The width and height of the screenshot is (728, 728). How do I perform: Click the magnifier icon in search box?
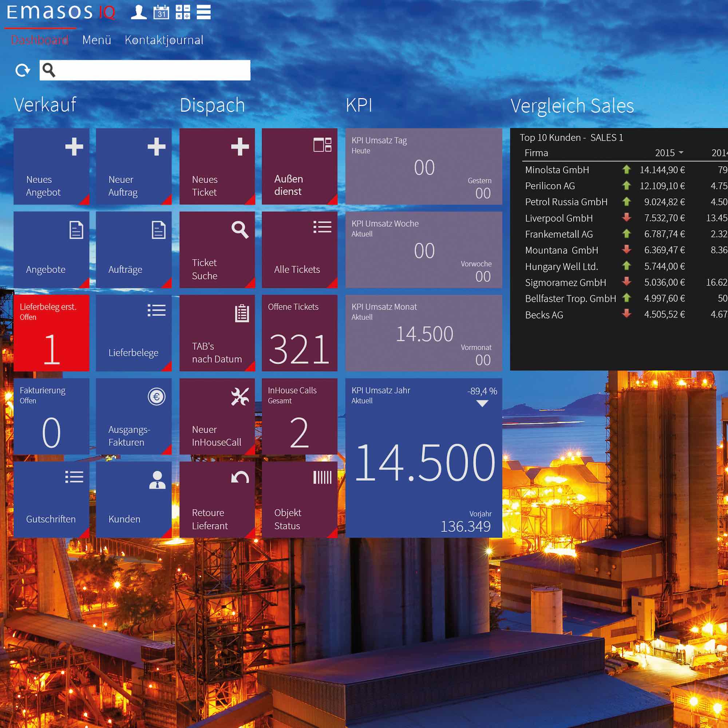(x=49, y=70)
